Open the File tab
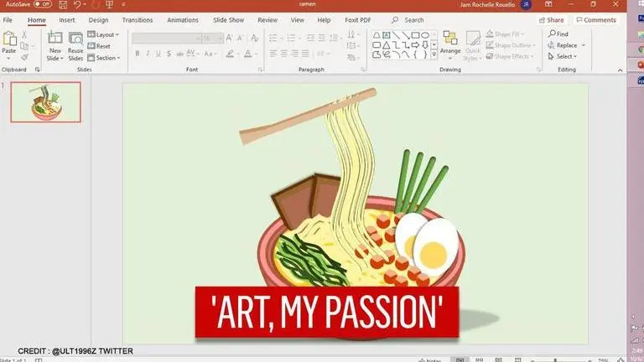Screen dimensions: 644x362 (x=8, y=20)
